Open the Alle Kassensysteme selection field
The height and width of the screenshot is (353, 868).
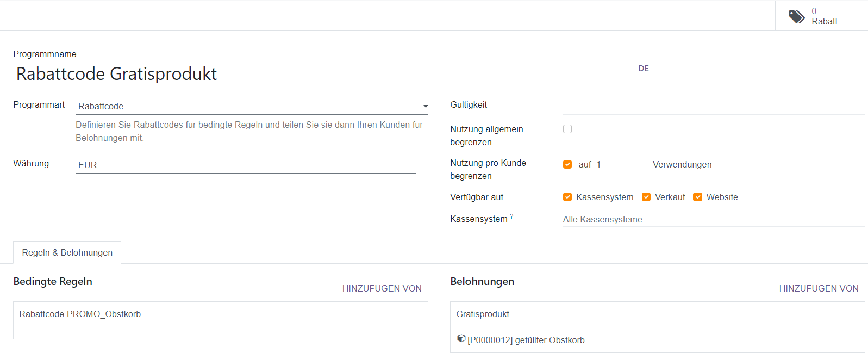click(x=712, y=219)
